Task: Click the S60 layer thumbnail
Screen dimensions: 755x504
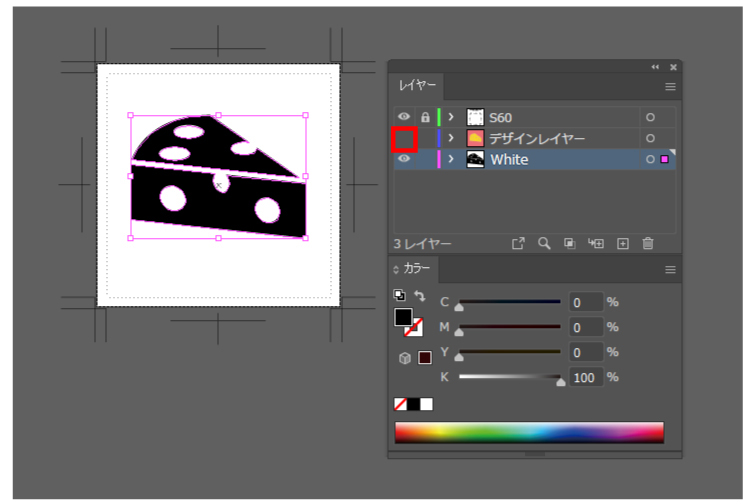Action: pyautogui.click(x=475, y=117)
